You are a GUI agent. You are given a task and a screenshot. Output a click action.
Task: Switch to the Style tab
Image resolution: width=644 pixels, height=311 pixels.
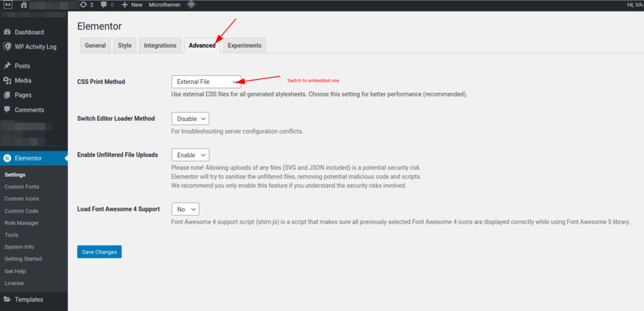click(125, 45)
